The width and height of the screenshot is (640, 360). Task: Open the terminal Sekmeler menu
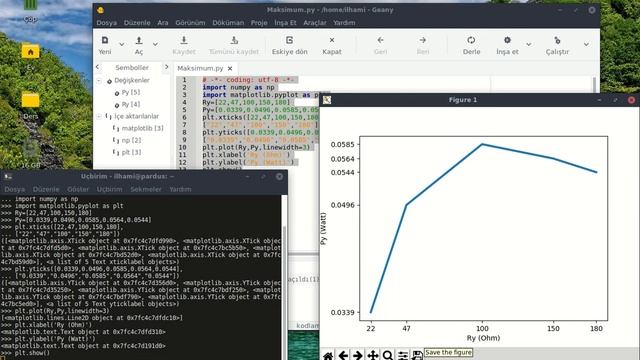[146, 189]
